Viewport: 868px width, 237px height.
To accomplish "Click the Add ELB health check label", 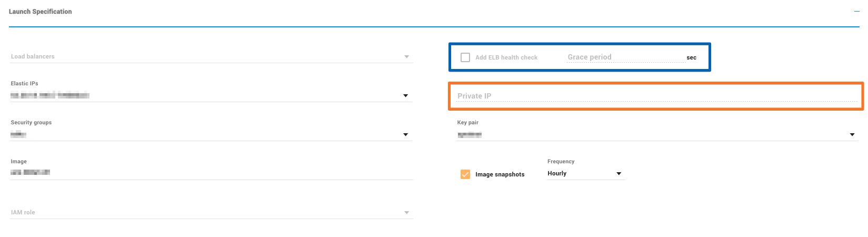I will pyautogui.click(x=506, y=57).
